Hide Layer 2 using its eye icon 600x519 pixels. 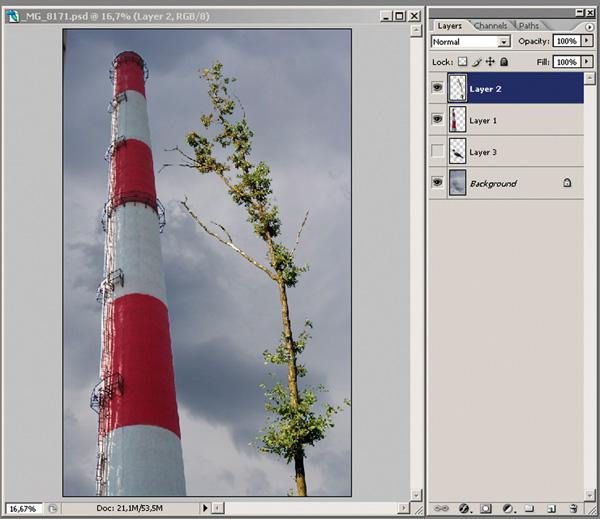coord(438,88)
